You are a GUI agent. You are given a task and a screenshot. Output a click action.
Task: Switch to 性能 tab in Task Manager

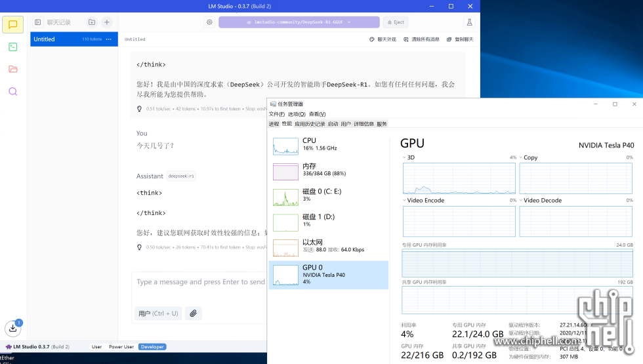tap(287, 124)
